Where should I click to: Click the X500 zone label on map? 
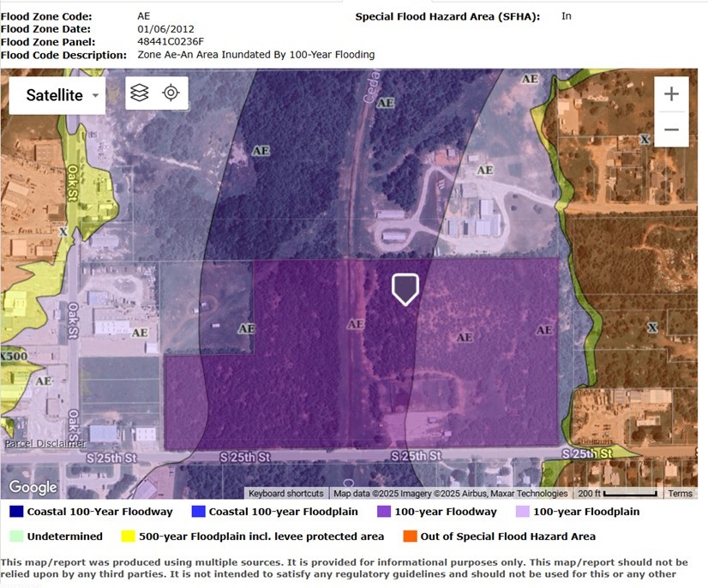[14, 356]
